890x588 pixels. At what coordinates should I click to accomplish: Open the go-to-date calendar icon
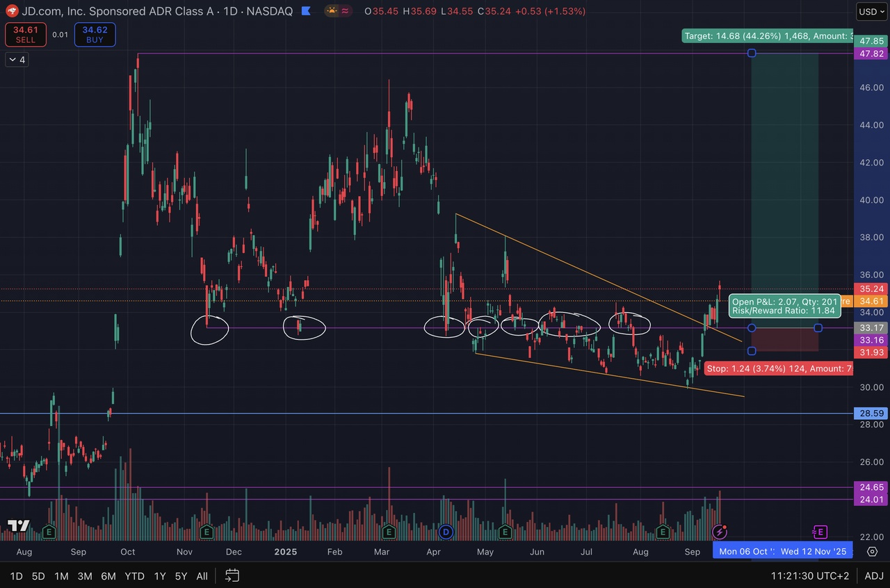(232, 575)
